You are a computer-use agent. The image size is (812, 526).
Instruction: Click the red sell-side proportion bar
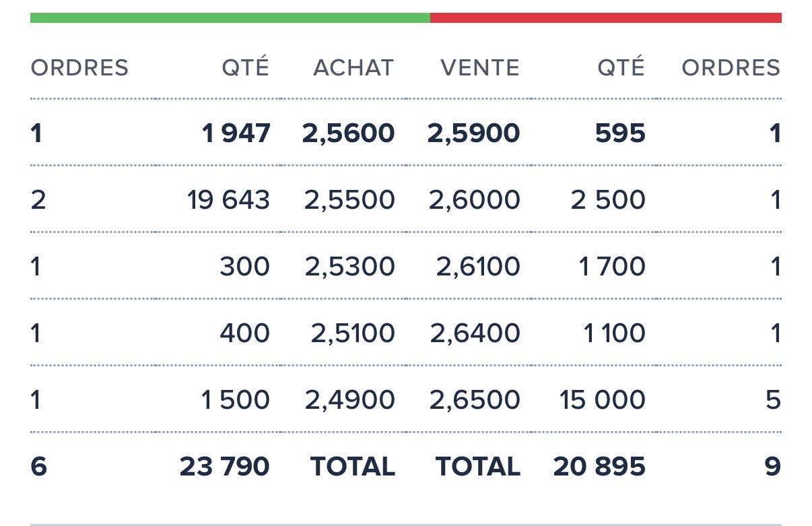(x=605, y=18)
